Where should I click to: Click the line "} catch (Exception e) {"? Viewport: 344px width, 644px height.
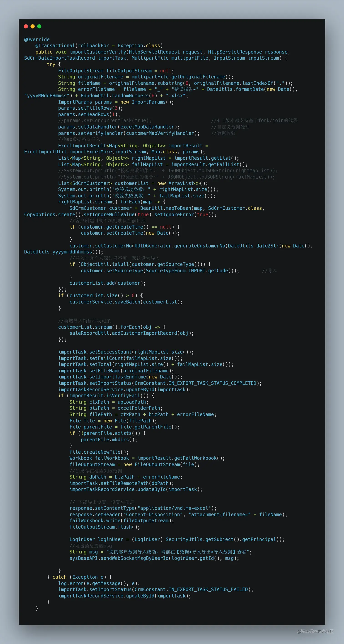pyautogui.click(x=79, y=577)
